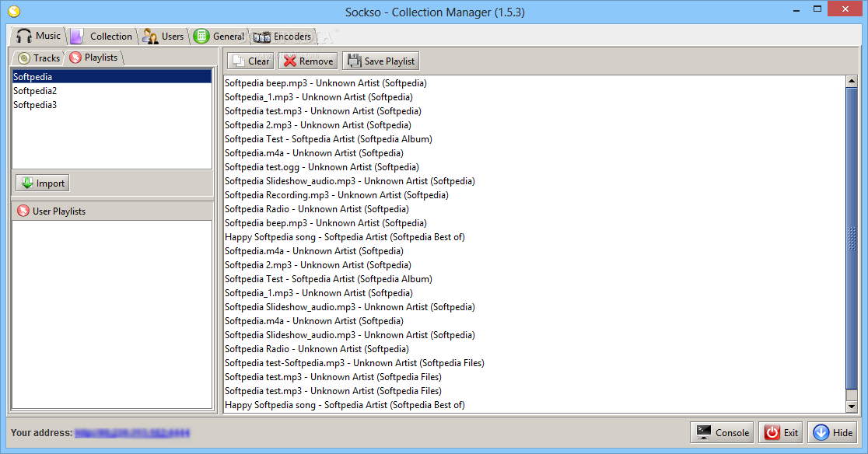Select the Playlists sub-tab
The width and height of the screenshot is (868, 454).
pyautogui.click(x=94, y=58)
